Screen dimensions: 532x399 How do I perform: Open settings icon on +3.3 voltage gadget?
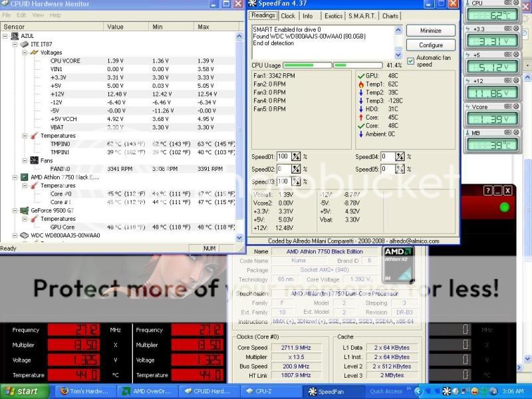click(508, 29)
